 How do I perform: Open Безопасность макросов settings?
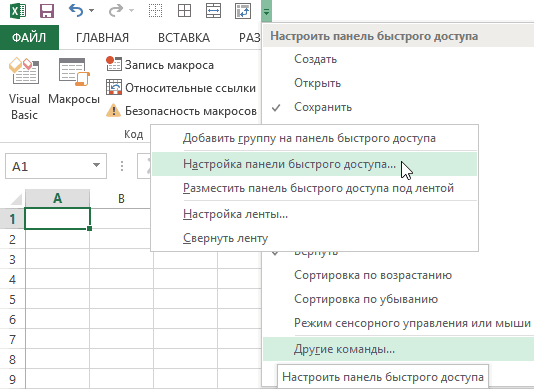[181, 111]
